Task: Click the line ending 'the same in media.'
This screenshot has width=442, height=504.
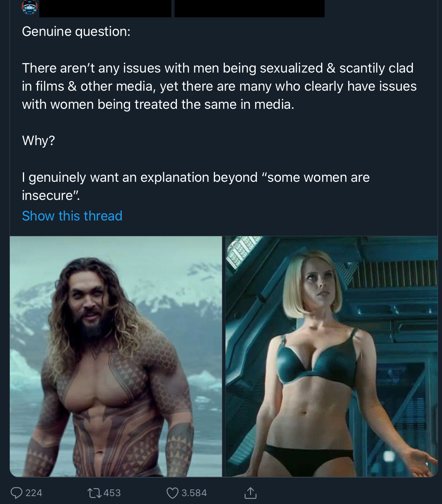Action: click(158, 104)
